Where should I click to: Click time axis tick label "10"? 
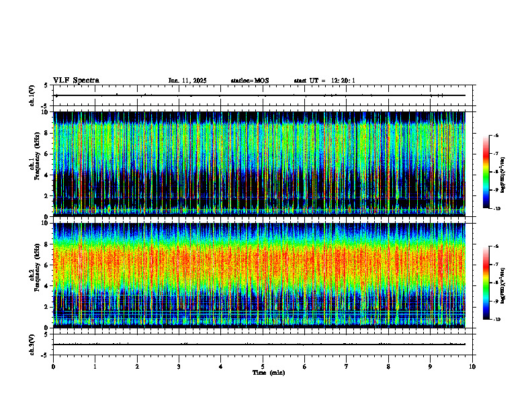(x=472, y=367)
